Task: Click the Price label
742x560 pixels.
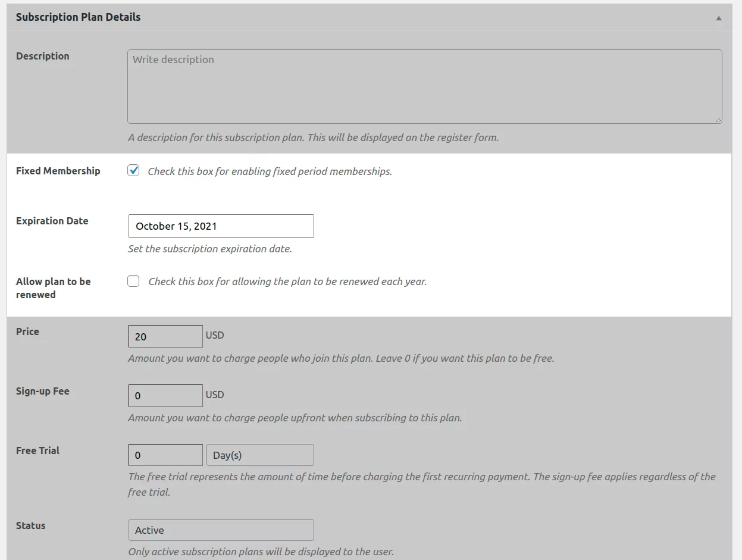Action: pos(27,331)
